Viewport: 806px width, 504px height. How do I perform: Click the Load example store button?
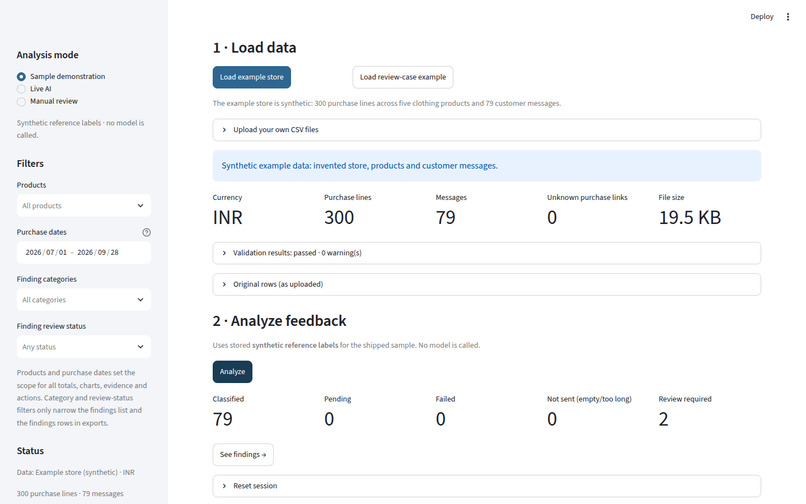click(x=252, y=77)
